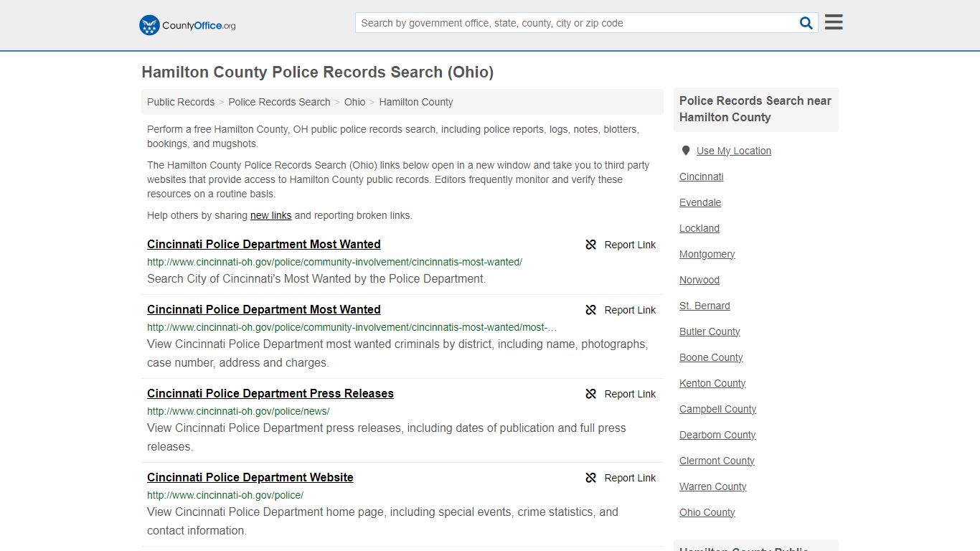Open Campbell County link
The image size is (980, 551).
(718, 409)
